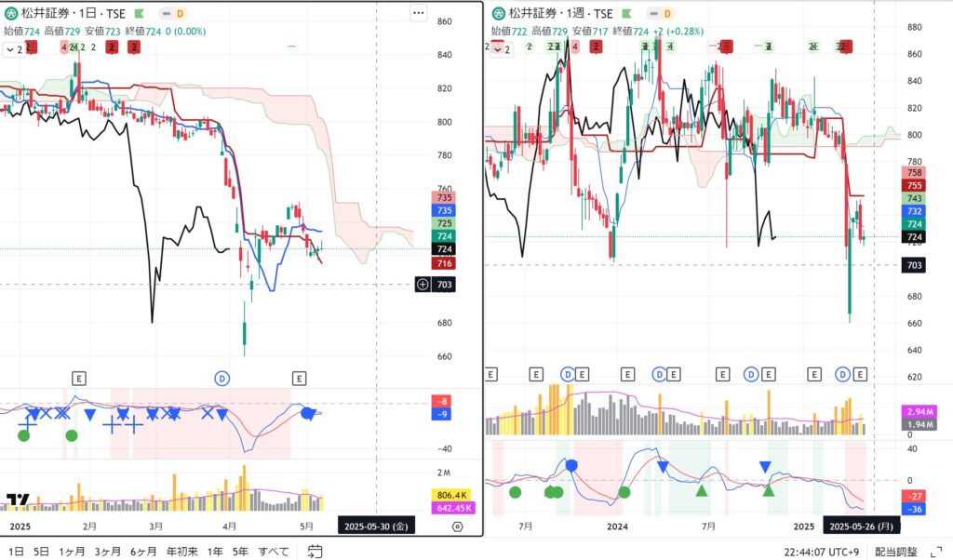
Task: Select the 1日 time range
Action: pos(16,552)
